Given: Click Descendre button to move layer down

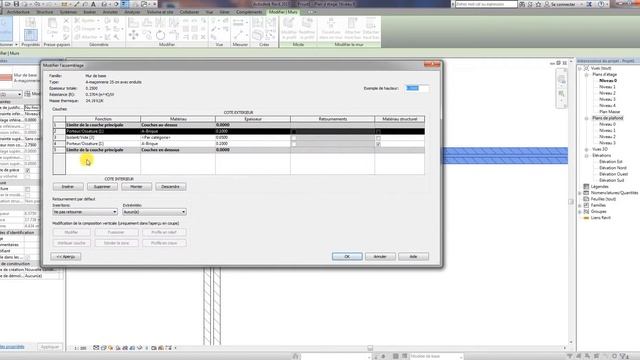Looking at the screenshot, I should (171, 187).
